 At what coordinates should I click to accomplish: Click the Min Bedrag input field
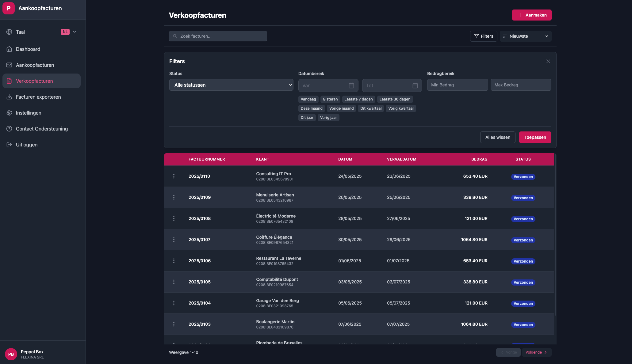click(458, 85)
